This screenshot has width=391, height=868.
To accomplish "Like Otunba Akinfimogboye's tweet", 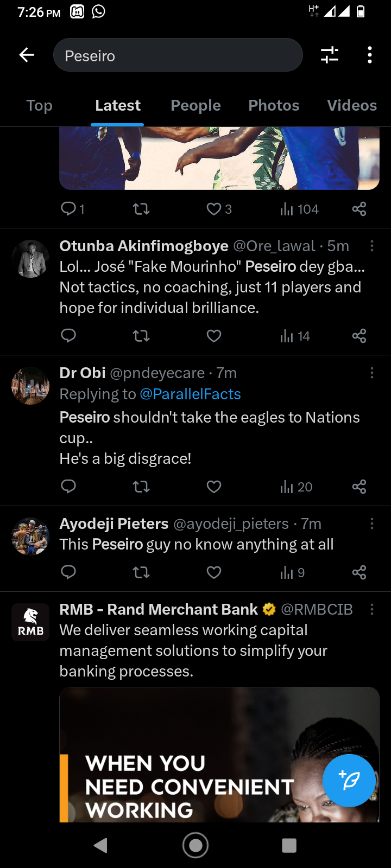I will click(214, 336).
